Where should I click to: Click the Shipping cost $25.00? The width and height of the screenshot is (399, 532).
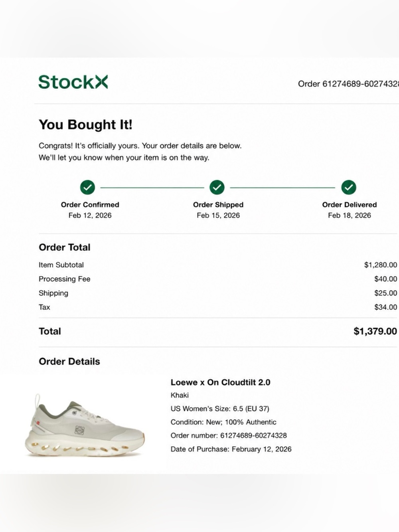[386, 293]
